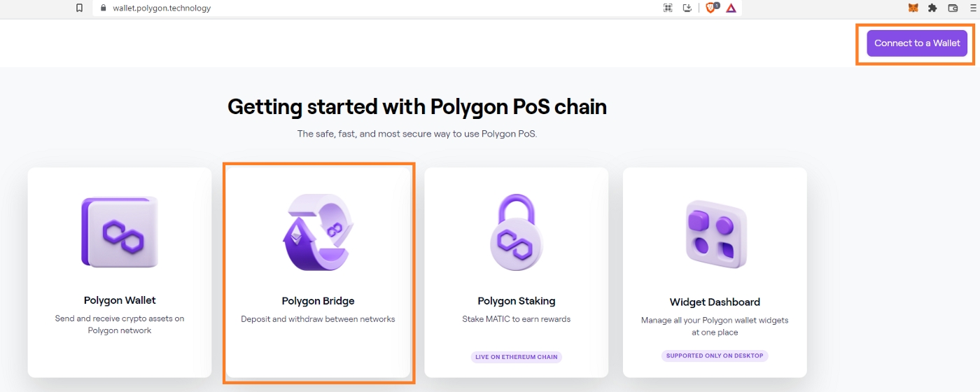Click the Supported Only on Desktop badge
980x392 pixels.
[715, 356]
